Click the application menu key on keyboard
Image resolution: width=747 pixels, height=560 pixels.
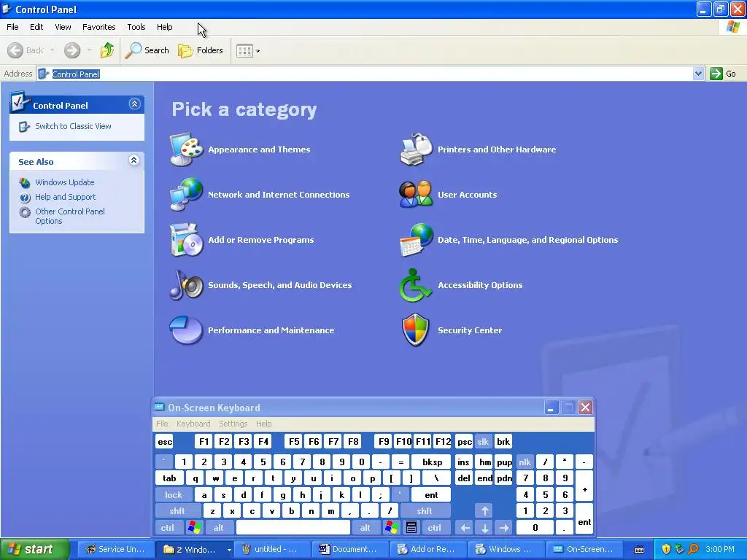point(411,527)
